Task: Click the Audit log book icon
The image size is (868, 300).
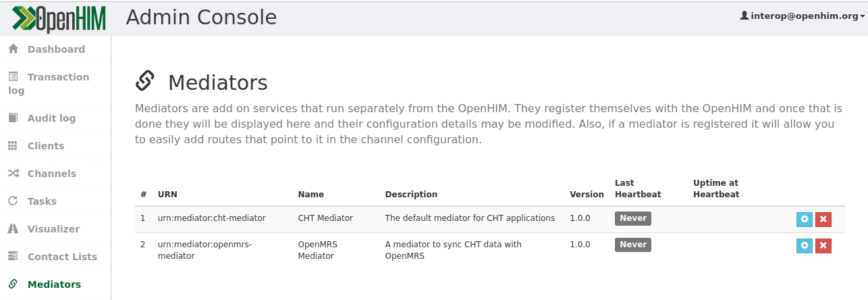Action: tap(13, 118)
